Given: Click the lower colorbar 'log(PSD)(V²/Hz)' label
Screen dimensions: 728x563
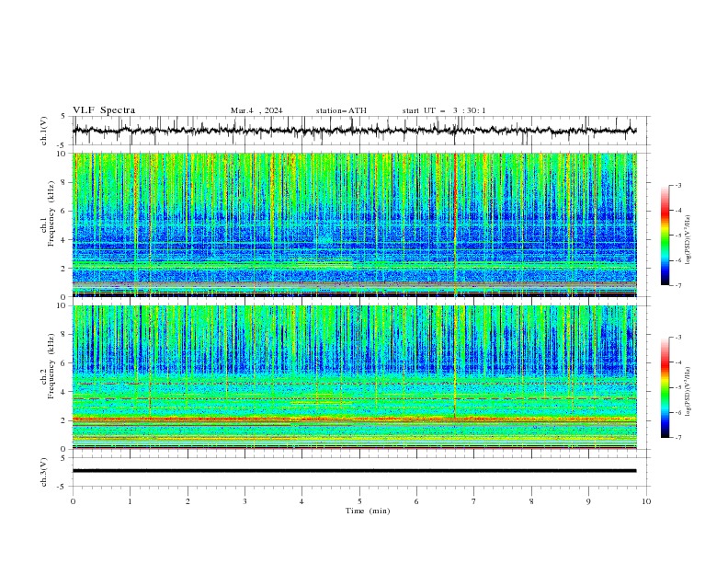Looking at the screenshot, I should tap(688, 392).
